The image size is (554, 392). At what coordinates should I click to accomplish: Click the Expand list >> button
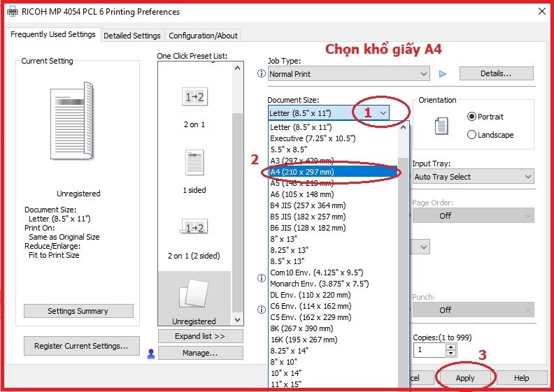click(x=200, y=336)
